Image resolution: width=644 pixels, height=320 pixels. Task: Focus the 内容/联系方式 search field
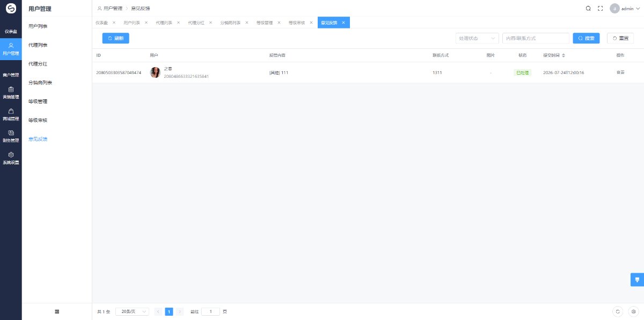click(x=536, y=38)
